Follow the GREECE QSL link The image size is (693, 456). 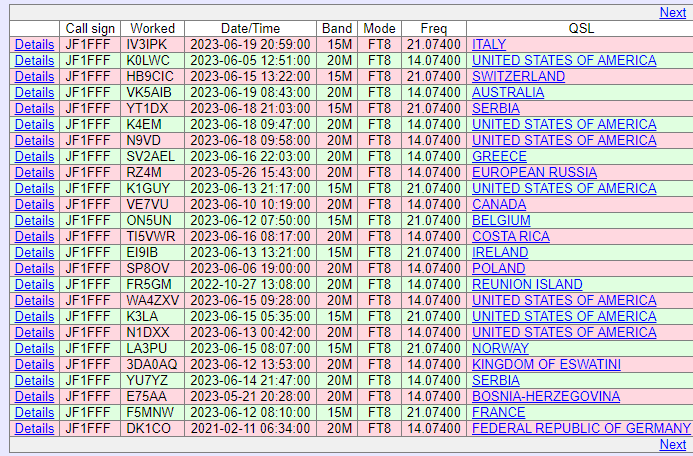[499, 156]
